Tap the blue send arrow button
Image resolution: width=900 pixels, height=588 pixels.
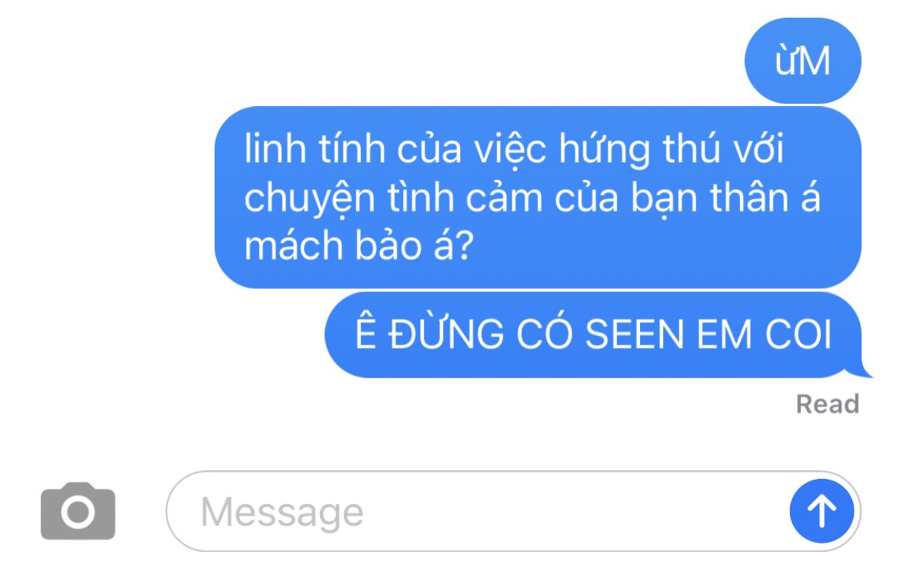(x=822, y=510)
